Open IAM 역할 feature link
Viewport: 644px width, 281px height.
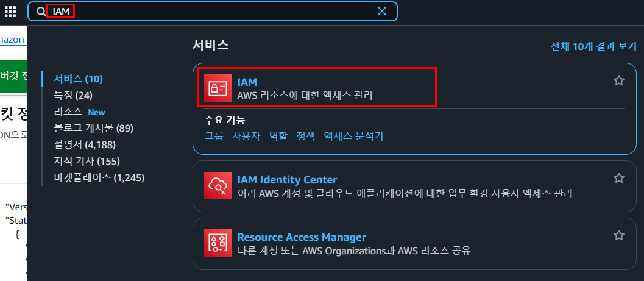tap(278, 136)
